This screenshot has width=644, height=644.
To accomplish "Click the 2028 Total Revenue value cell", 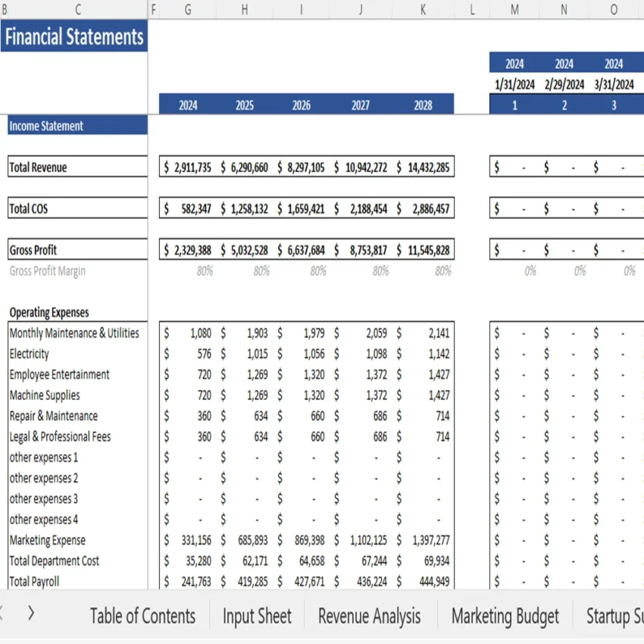I will click(424, 167).
